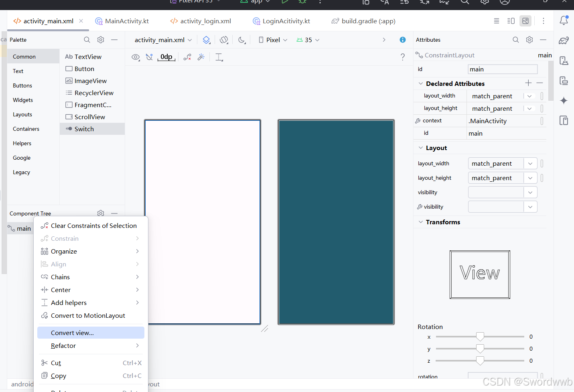Click Infer Constraints magic wand icon

[201, 57]
